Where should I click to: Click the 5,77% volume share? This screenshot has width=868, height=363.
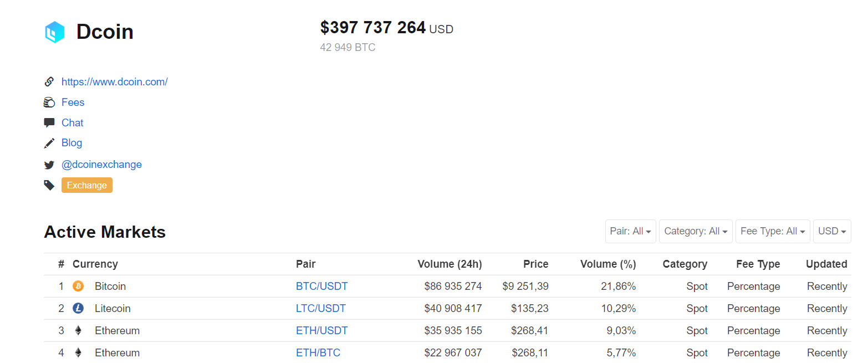click(621, 352)
